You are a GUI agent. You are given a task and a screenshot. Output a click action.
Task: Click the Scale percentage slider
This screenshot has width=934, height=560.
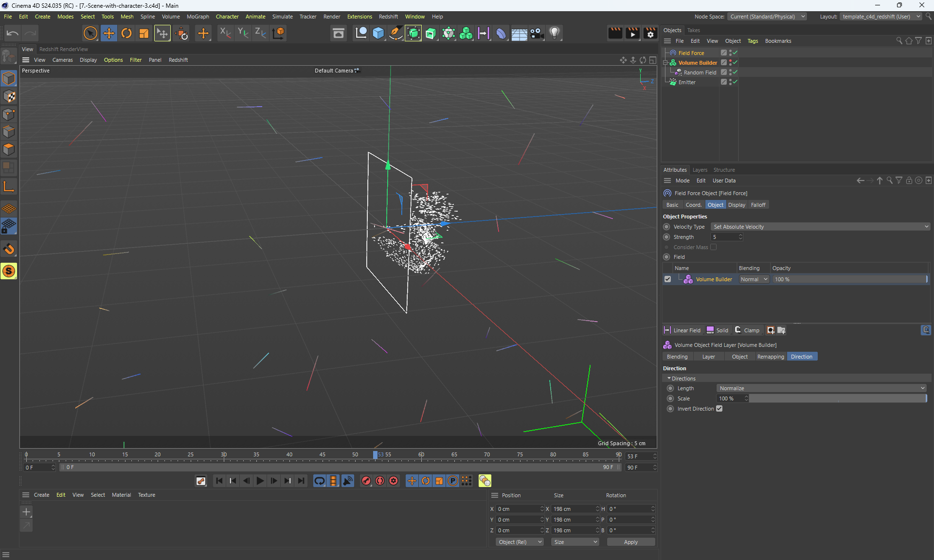pyautogui.click(x=837, y=398)
